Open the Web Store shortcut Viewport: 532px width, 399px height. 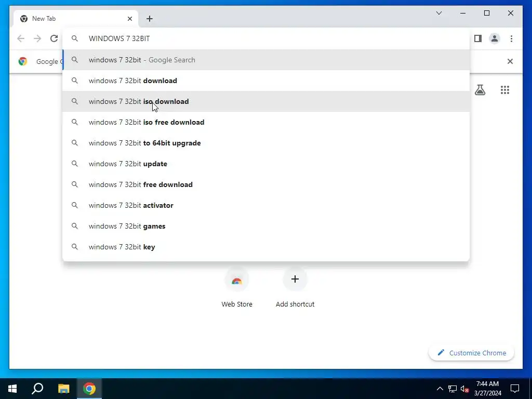click(x=237, y=287)
